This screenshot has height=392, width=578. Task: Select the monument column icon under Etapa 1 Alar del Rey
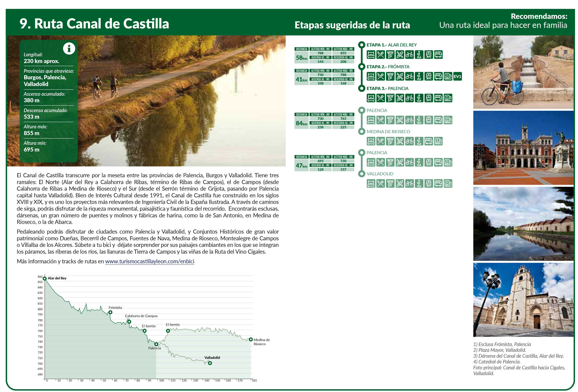point(390,54)
